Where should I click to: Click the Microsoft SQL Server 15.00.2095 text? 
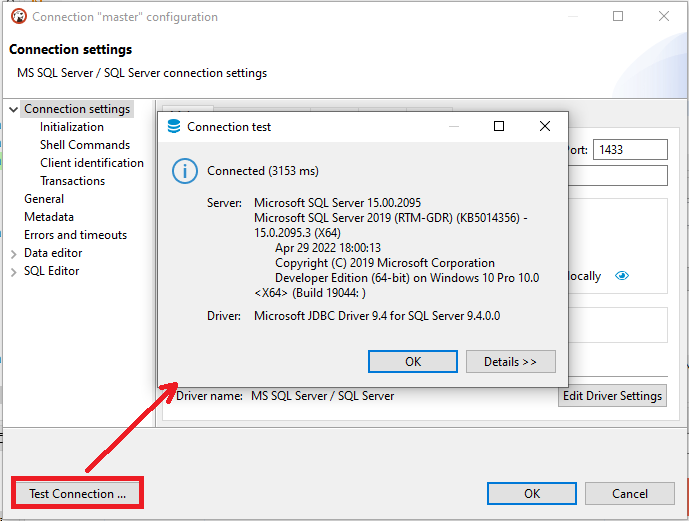point(337,203)
